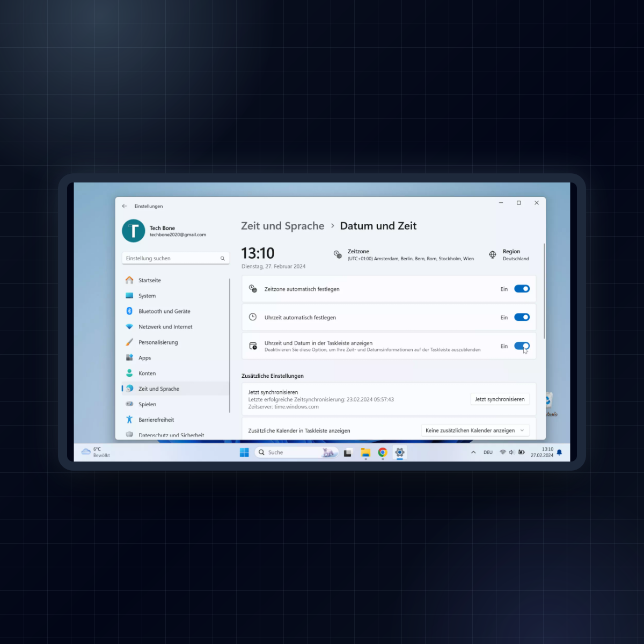Click the DEU language indicator
Screen dimensions: 644x644
pos(488,452)
